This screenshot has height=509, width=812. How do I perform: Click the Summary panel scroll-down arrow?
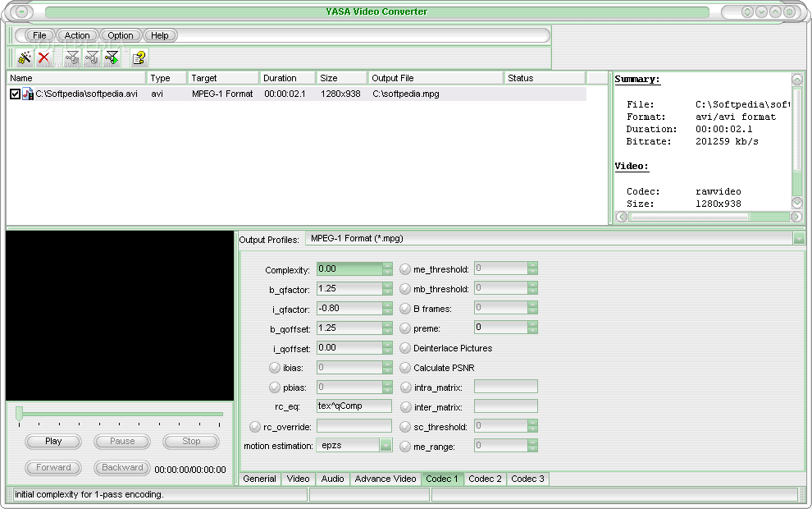pos(797,203)
